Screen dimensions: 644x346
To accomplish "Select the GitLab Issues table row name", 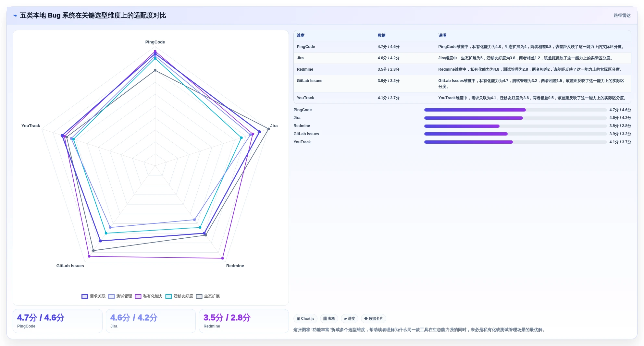I will click(309, 81).
